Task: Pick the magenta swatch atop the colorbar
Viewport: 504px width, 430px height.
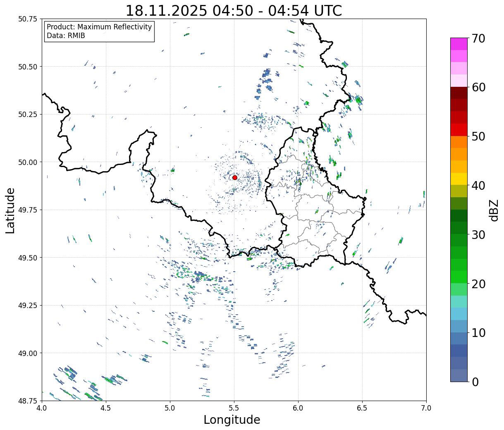Action: point(459,44)
